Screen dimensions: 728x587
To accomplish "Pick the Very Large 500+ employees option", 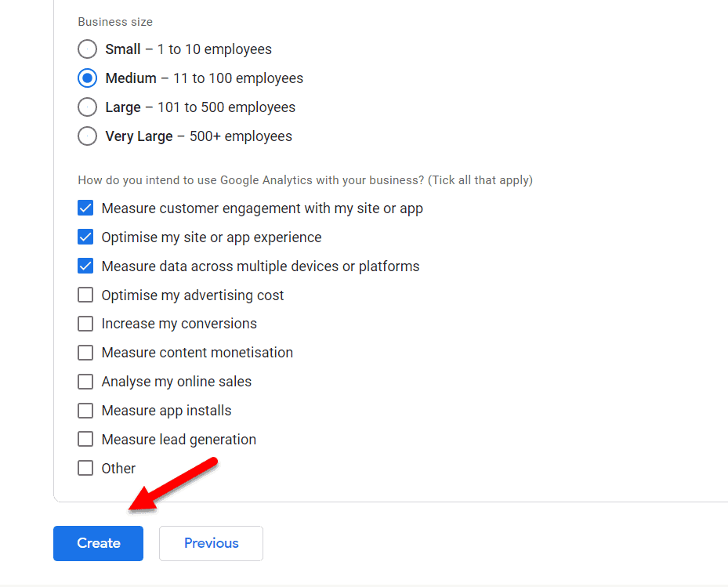I will click(87, 136).
